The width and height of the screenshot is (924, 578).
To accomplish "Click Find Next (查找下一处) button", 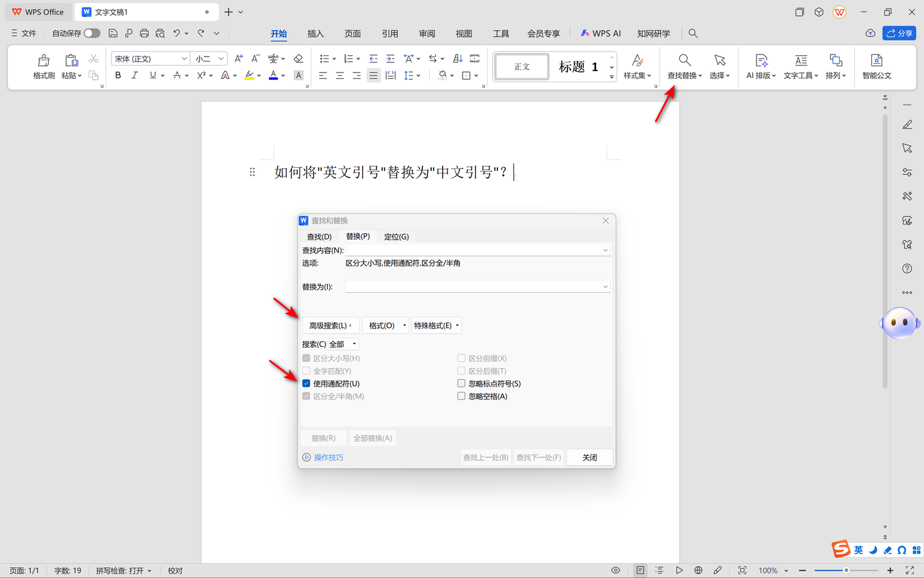I will click(539, 457).
